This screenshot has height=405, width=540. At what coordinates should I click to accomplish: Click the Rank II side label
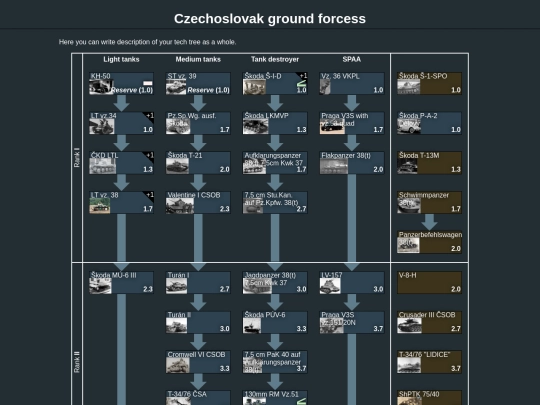(x=77, y=362)
